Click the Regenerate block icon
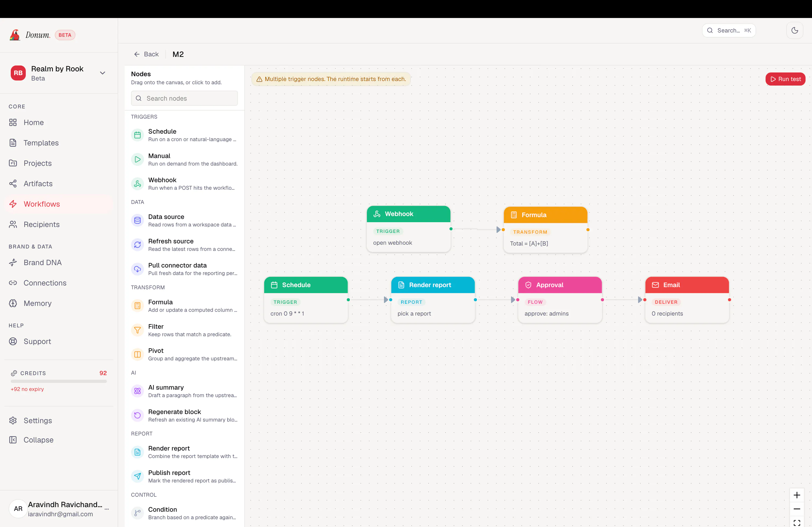This screenshot has height=527, width=812. [x=137, y=415]
